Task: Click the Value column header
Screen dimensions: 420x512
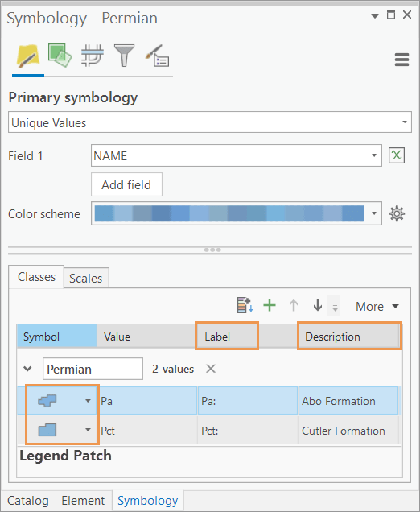Action: coord(146,337)
